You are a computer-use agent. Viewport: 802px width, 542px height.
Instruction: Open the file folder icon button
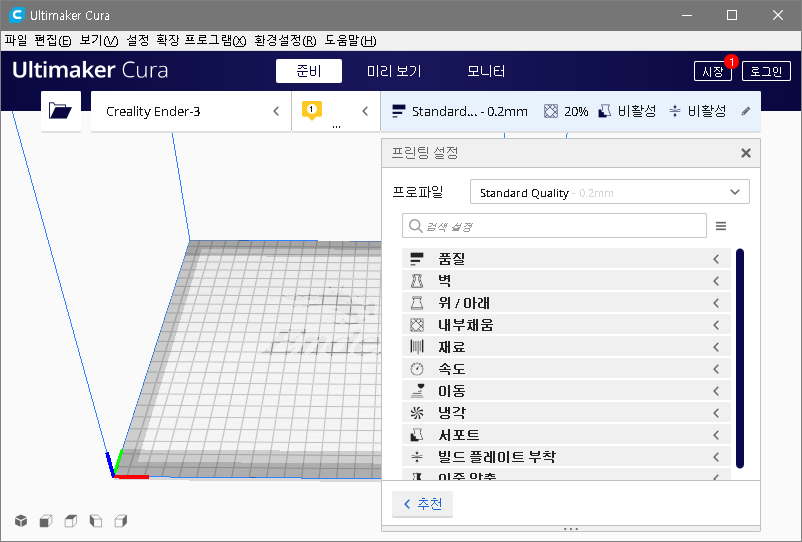pyautogui.click(x=60, y=111)
